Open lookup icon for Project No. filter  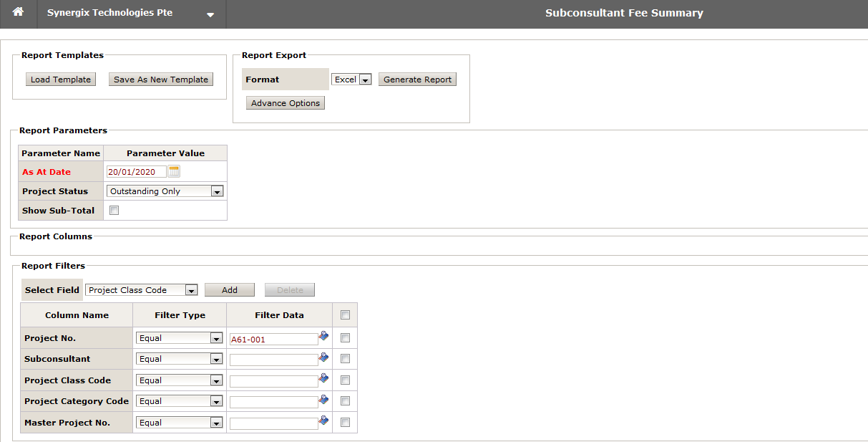pos(323,336)
